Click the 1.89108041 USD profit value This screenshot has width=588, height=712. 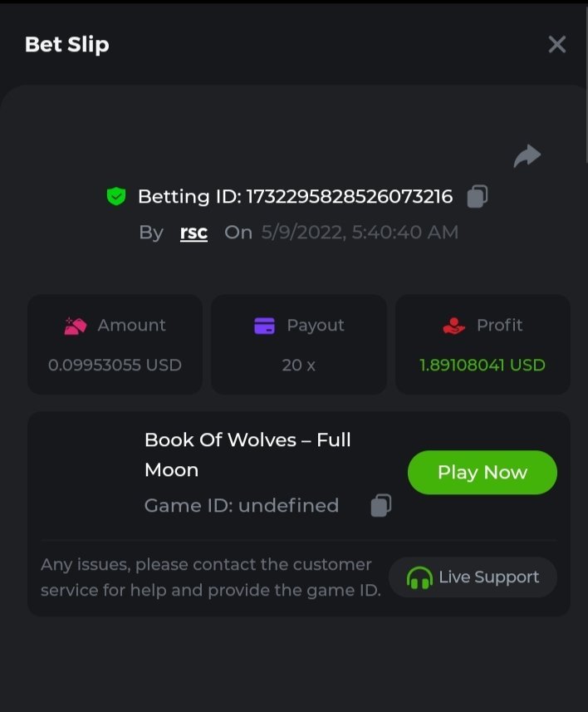point(483,365)
